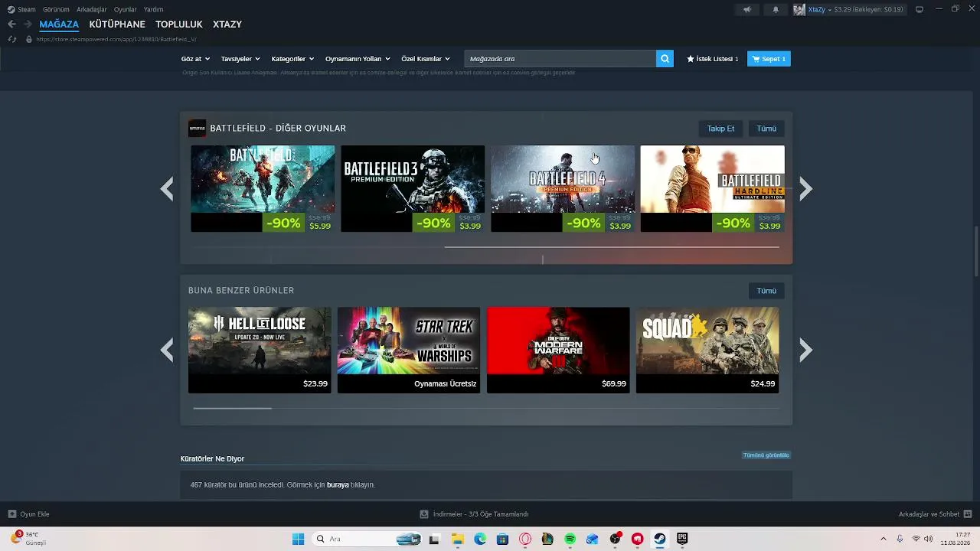This screenshot has height=551, width=980.
Task: Click the Tümünü görüntüle button
Action: pos(766,455)
